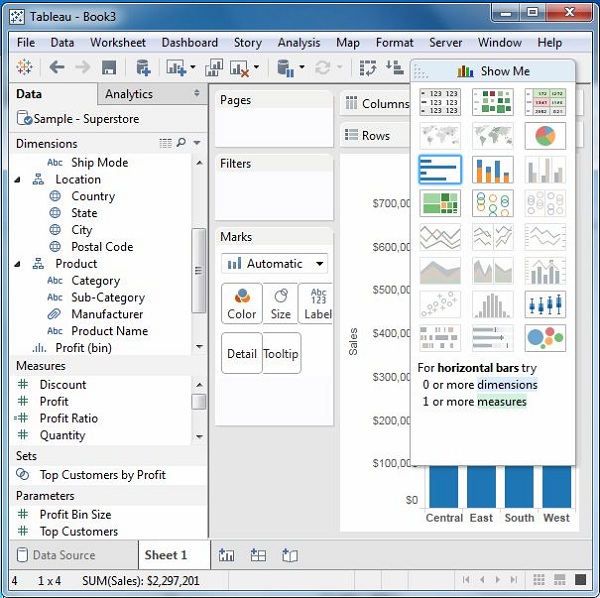Click the New Data Source cylinder icon

[143, 68]
